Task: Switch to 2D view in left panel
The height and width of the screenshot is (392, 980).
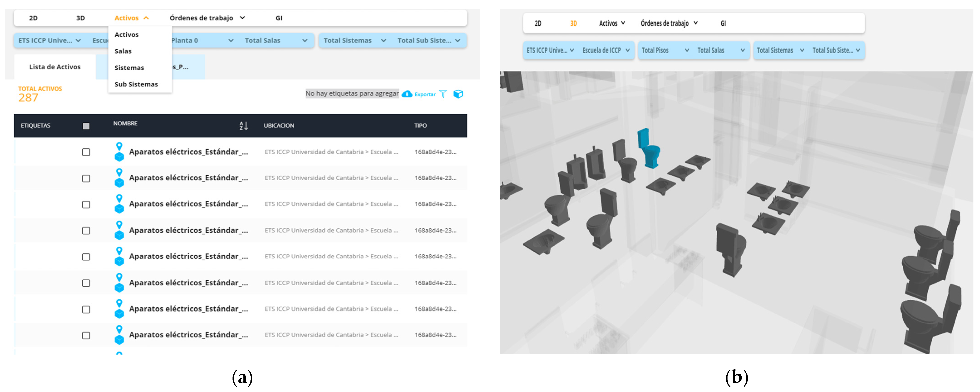Action: (x=34, y=18)
